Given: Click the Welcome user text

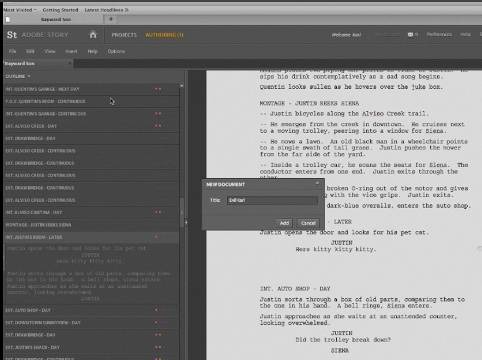Looking at the screenshot, I should [347, 35].
